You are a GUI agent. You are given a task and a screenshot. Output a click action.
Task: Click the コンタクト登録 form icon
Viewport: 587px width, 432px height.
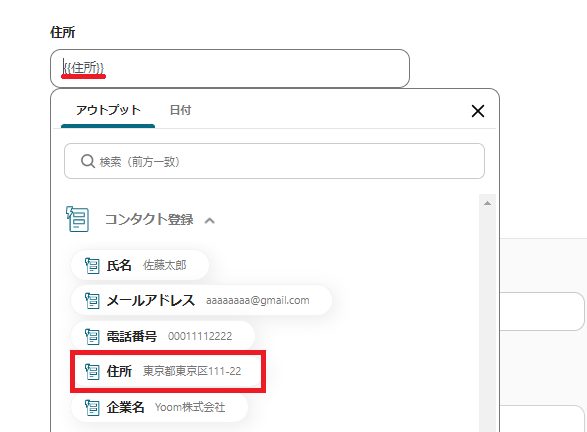tap(77, 219)
